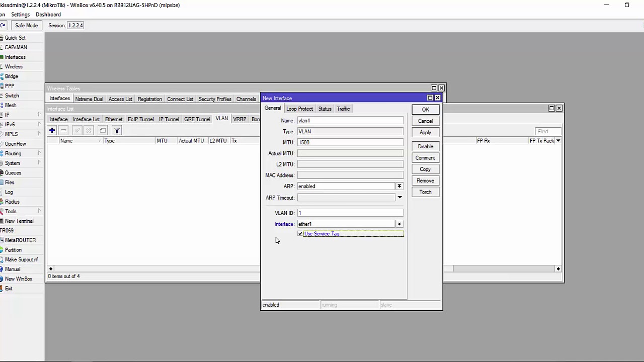Open New Terminal from the sidebar
The height and width of the screenshot is (362, 644).
tap(19, 221)
